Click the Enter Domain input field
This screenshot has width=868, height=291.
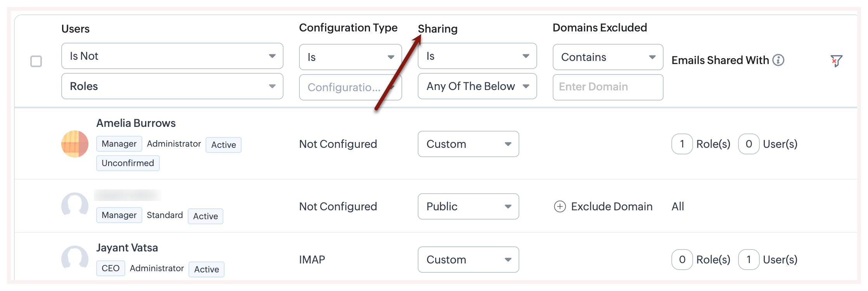tap(608, 87)
